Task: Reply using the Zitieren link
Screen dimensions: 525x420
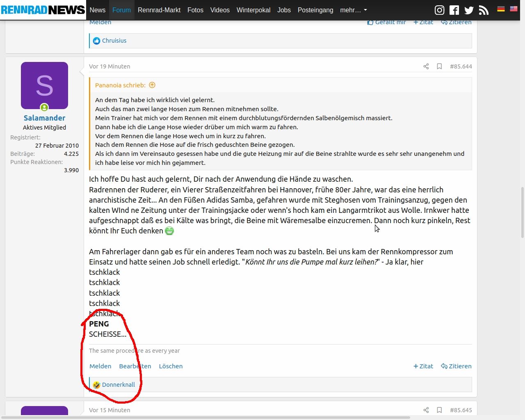Action: tap(456, 366)
